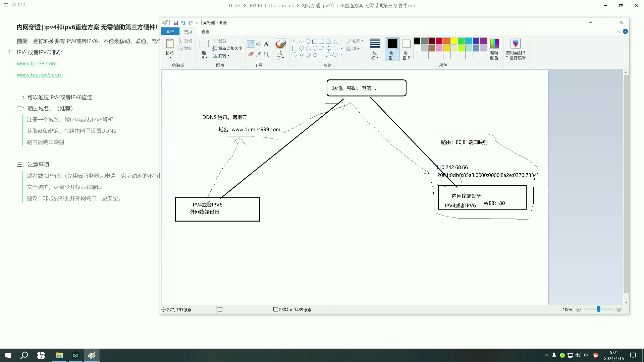Screen dimensions: 644x362
Task: Select the Text tool (A)
Action: tap(266, 44)
